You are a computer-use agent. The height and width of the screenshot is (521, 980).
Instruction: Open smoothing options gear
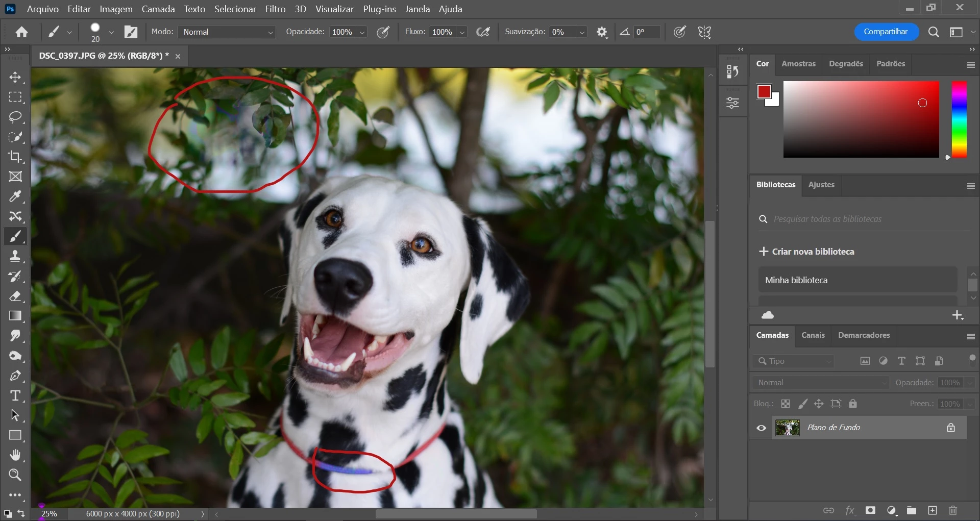602,32
